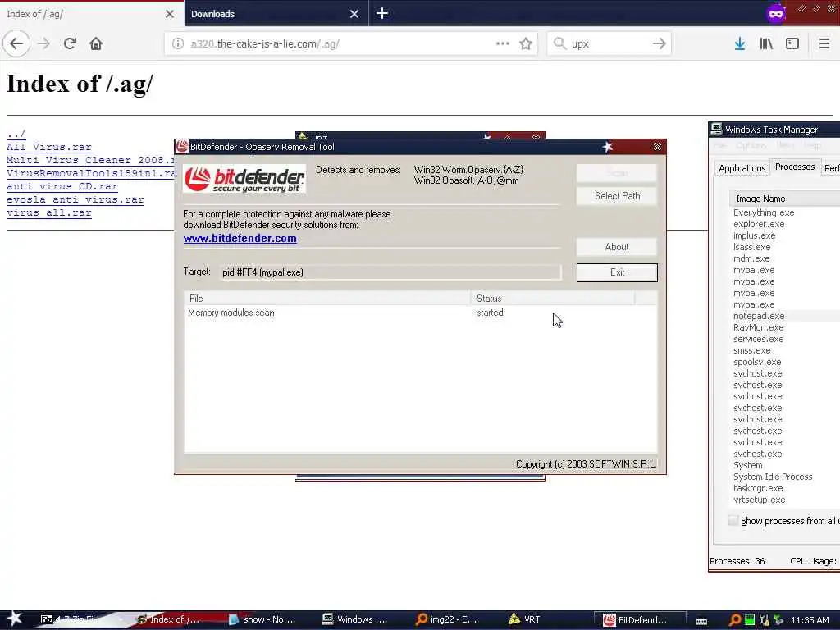Image resolution: width=840 pixels, height=630 pixels.
Task: Switch to img22 Everything taskbar item
Action: tap(447, 619)
